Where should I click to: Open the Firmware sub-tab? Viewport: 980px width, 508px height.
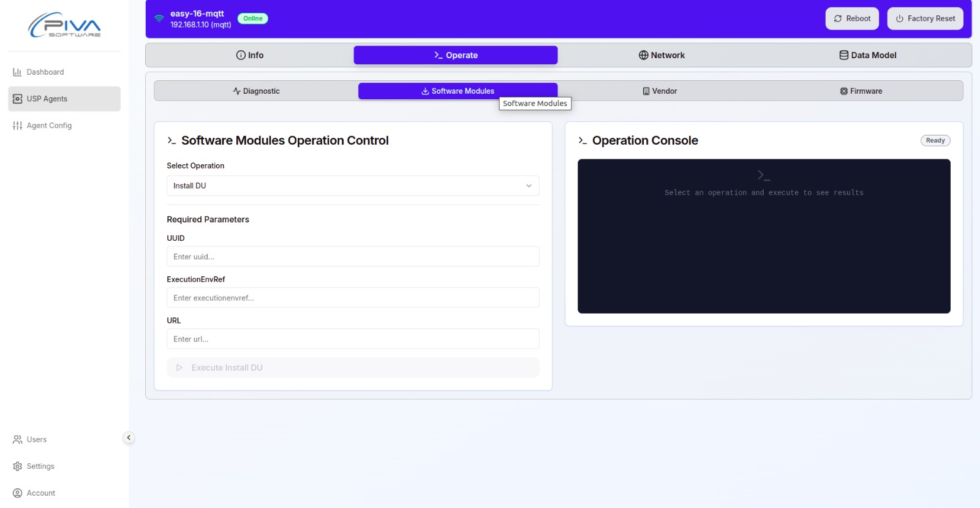pos(861,91)
